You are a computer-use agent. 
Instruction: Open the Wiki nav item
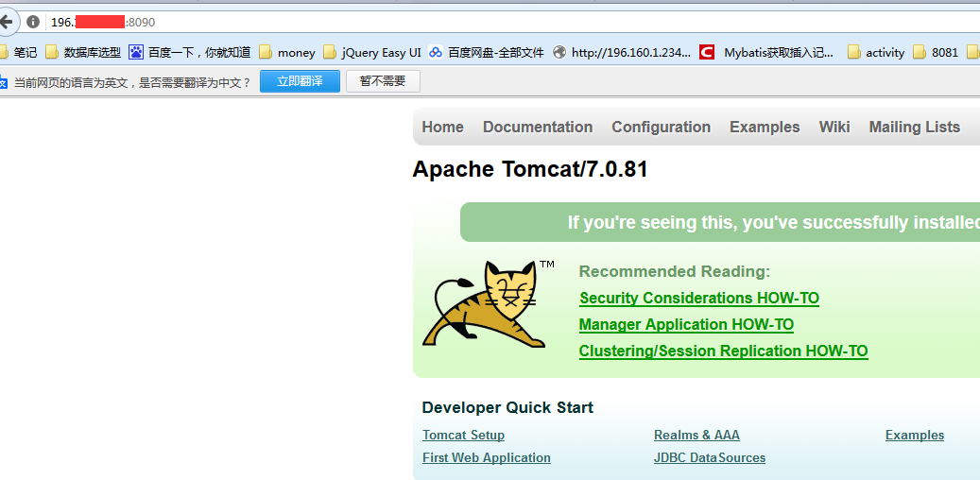coord(834,127)
